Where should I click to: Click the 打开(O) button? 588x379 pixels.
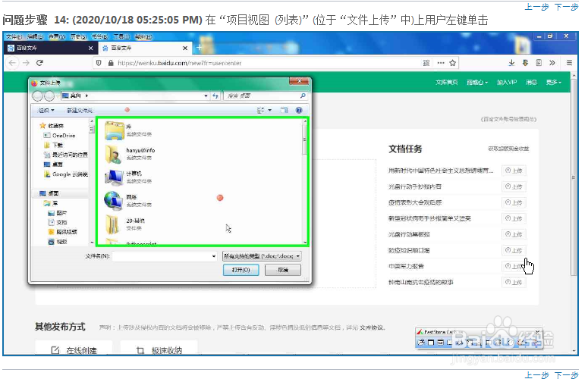tap(241, 270)
